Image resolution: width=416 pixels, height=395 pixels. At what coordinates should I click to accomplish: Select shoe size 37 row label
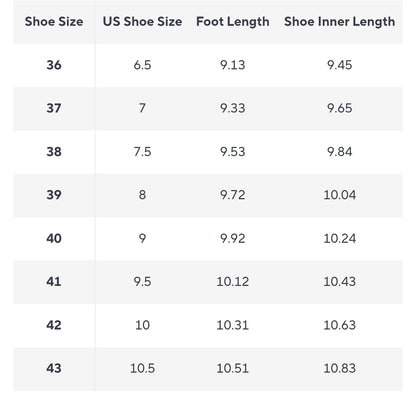coord(54,108)
